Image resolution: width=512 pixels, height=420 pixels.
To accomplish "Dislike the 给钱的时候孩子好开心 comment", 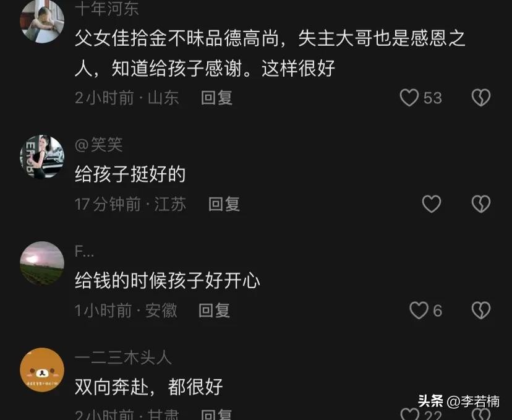I will [481, 311].
